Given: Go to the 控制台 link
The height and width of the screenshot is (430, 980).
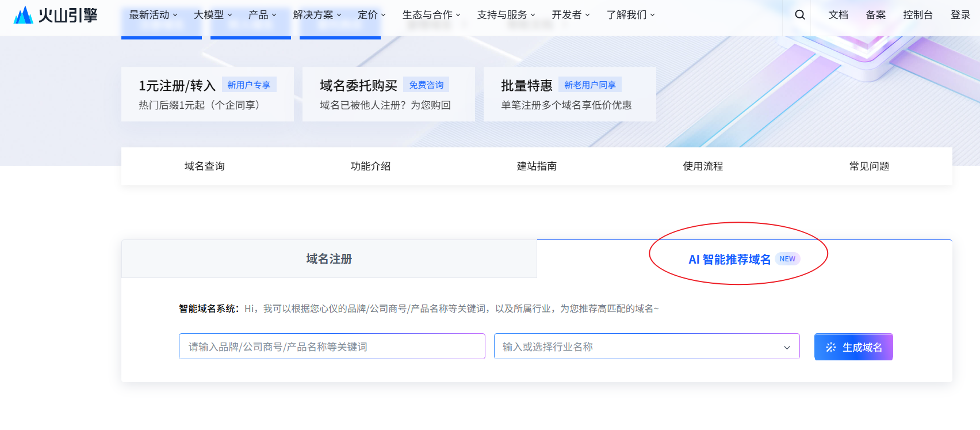Looking at the screenshot, I should [x=917, y=15].
